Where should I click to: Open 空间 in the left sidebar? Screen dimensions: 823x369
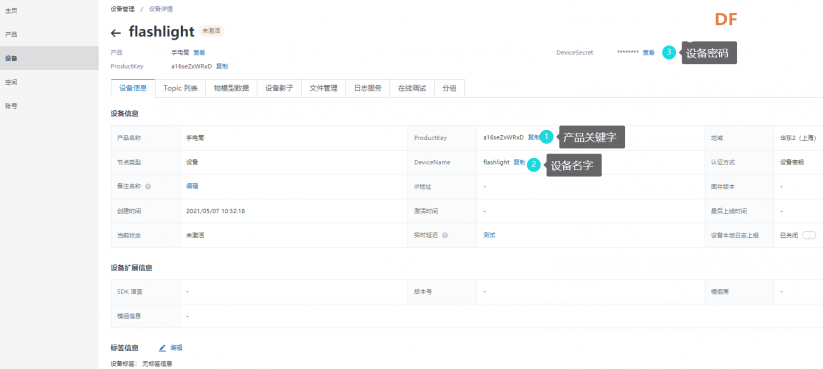pos(11,82)
